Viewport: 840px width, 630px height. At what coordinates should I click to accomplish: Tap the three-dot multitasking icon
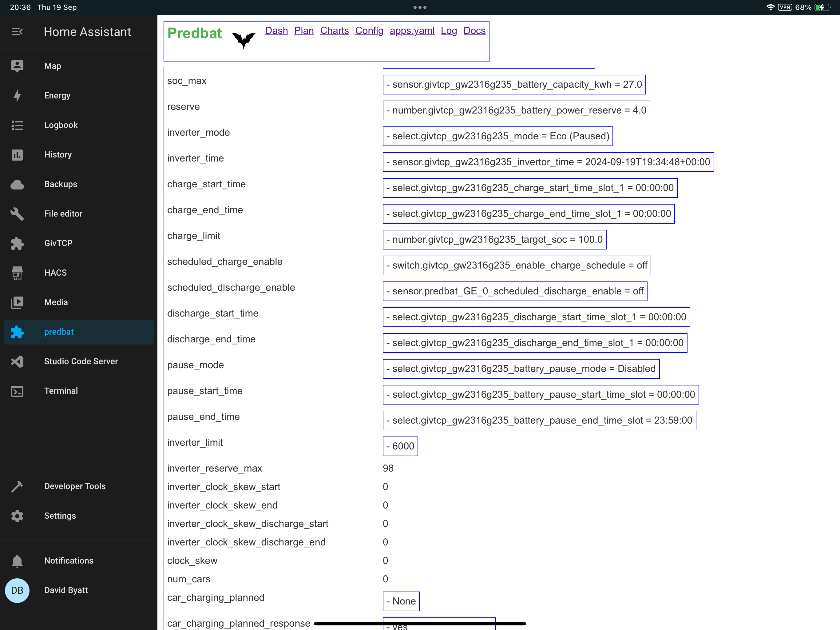click(x=420, y=7)
